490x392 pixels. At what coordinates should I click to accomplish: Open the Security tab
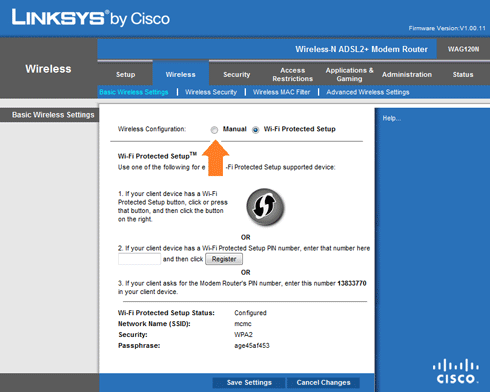click(x=237, y=74)
